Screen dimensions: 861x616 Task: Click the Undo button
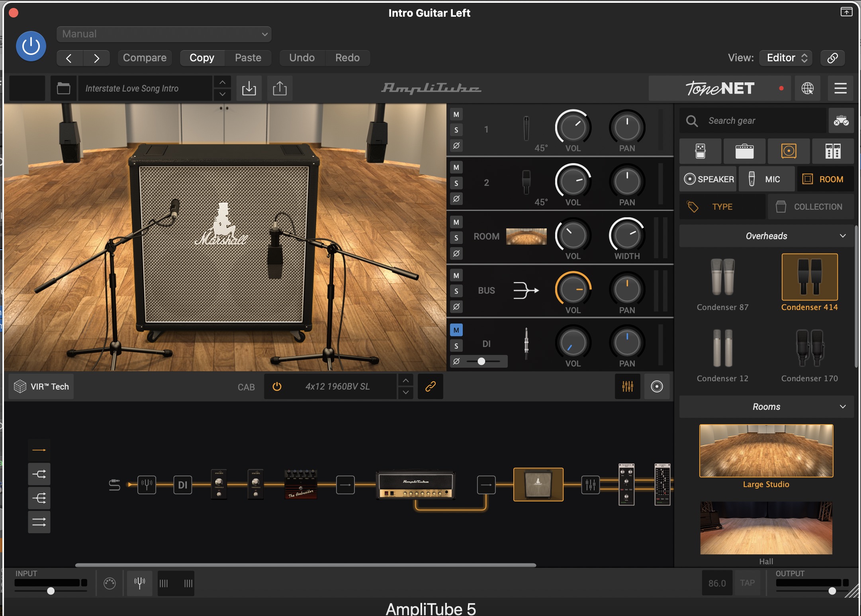[x=302, y=58]
